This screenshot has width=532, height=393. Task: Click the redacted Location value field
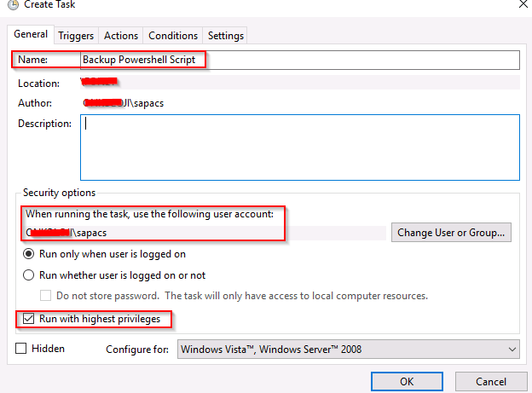click(x=300, y=83)
